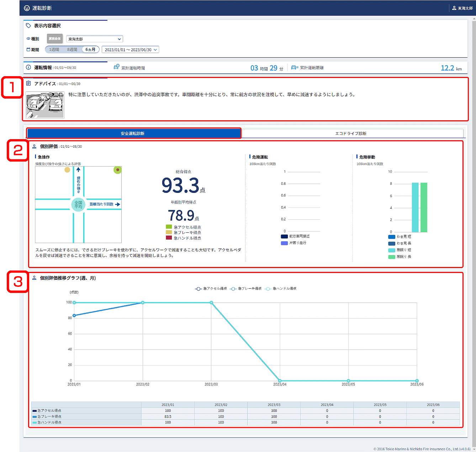
Task: Select the 安全運転診断 tab
Action: (133, 133)
